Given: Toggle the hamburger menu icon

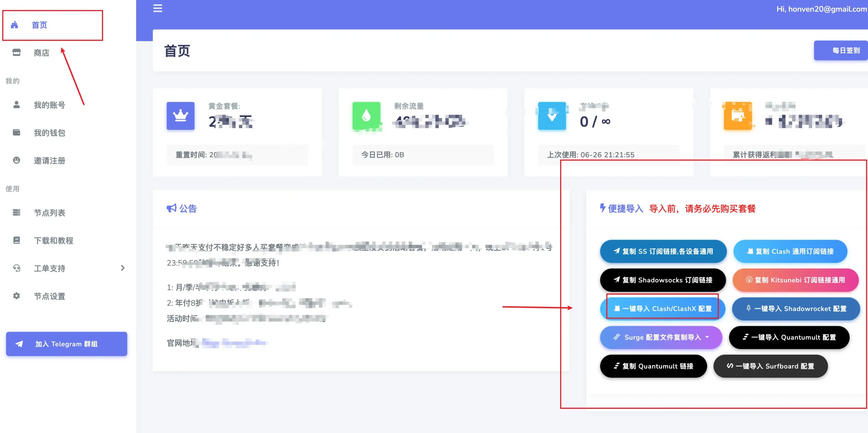Looking at the screenshot, I should click(158, 8).
